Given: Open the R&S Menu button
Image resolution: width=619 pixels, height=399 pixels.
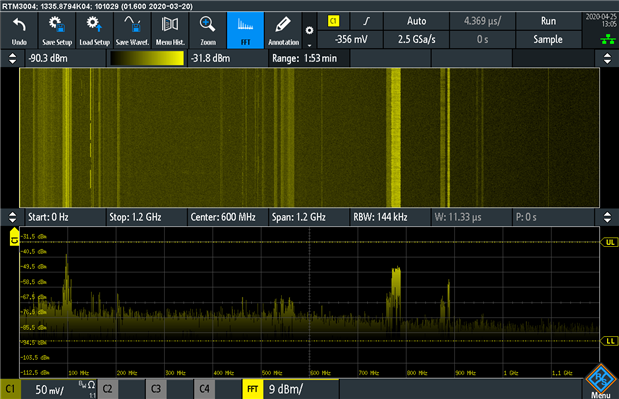Looking at the screenshot, I should (600, 381).
